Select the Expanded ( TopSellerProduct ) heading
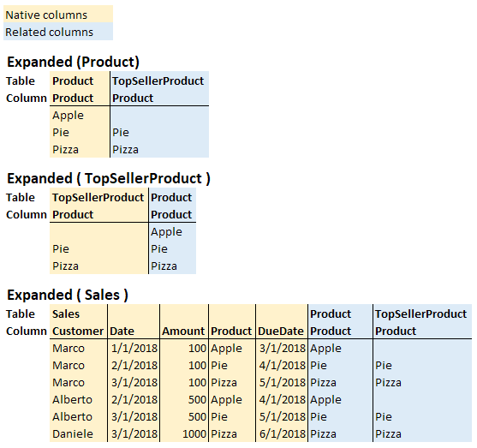Screen dimensions: 477x448 click(109, 178)
